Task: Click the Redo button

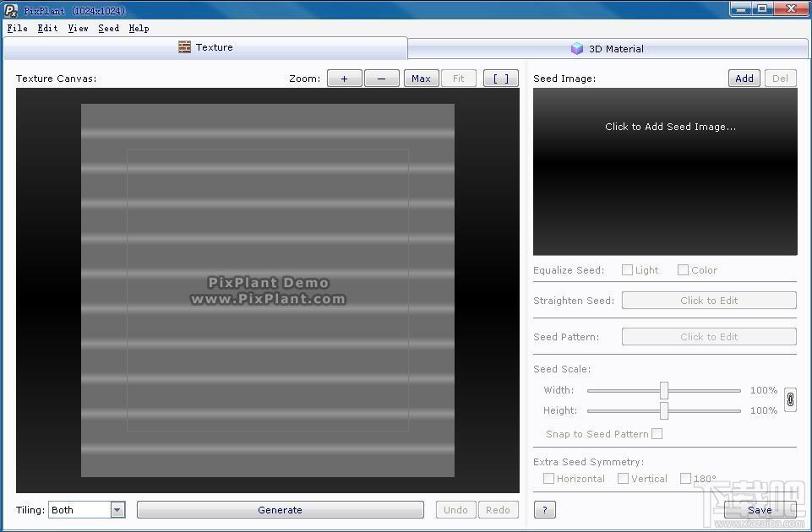Action: (x=498, y=510)
